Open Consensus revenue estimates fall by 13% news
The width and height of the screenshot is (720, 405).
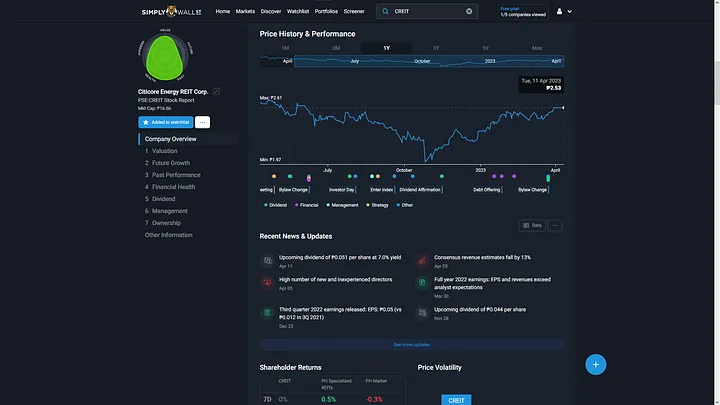pyautogui.click(x=482, y=258)
